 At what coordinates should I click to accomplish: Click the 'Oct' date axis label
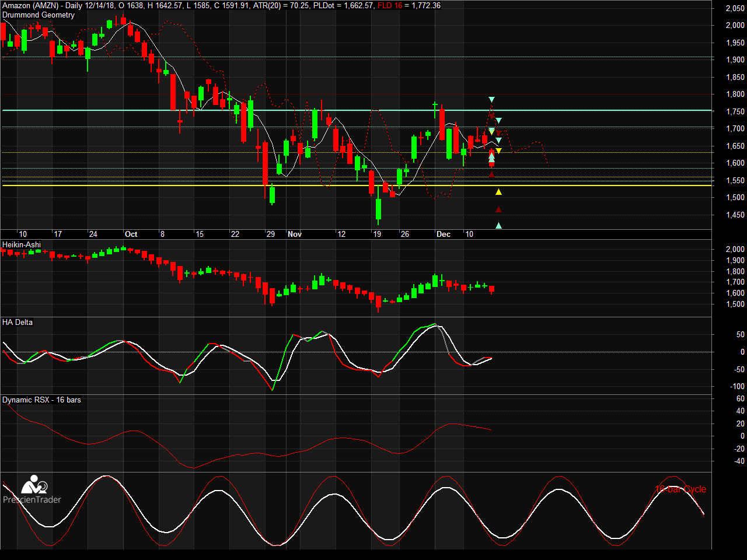point(131,234)
